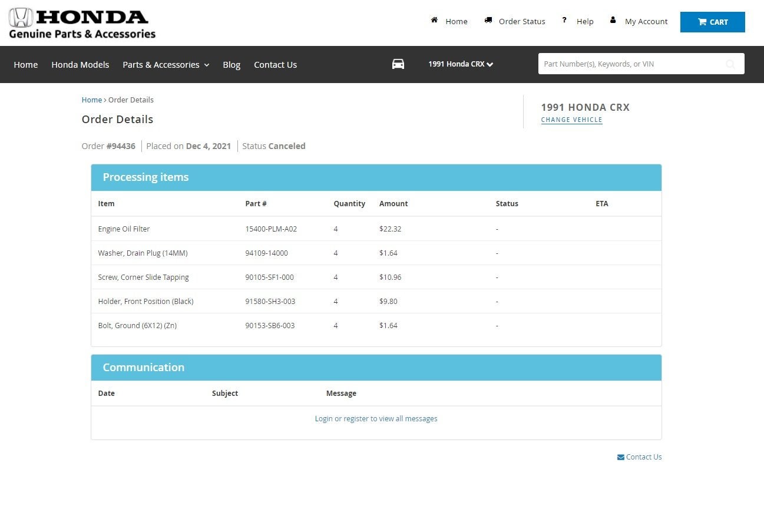The height and width of the screenshot is (532, 764).
Task: Open the Order Status link
Action: [x=522, y=21]
